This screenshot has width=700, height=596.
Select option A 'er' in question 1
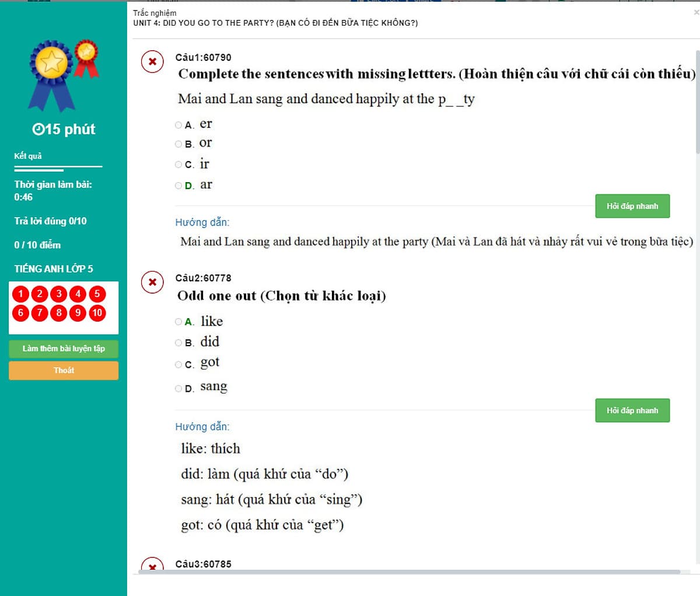(178, 125)
